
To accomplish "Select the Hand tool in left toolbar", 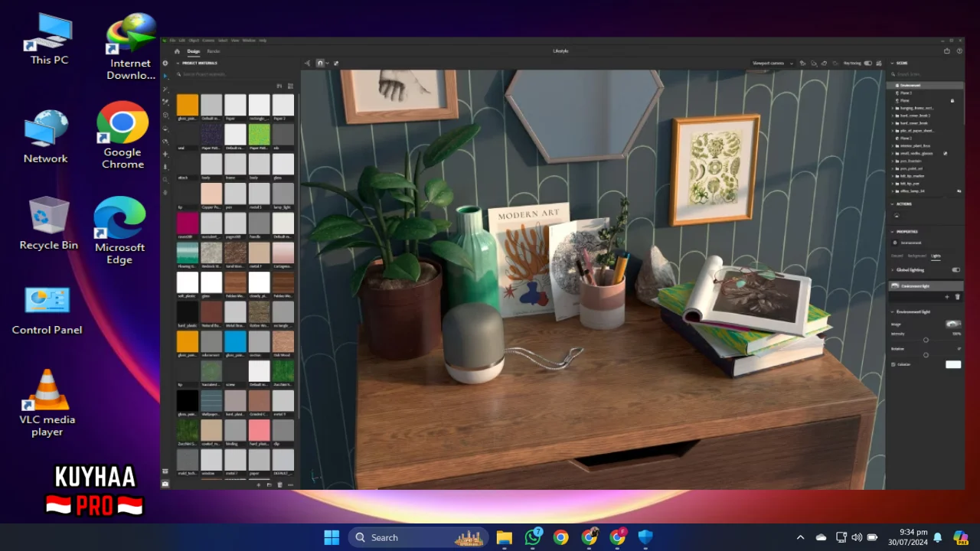I will (165, 193).
